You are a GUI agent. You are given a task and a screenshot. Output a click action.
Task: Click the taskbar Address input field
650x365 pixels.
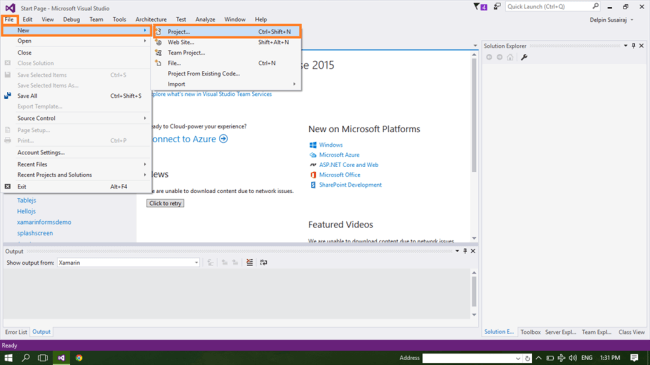(468, 358)
